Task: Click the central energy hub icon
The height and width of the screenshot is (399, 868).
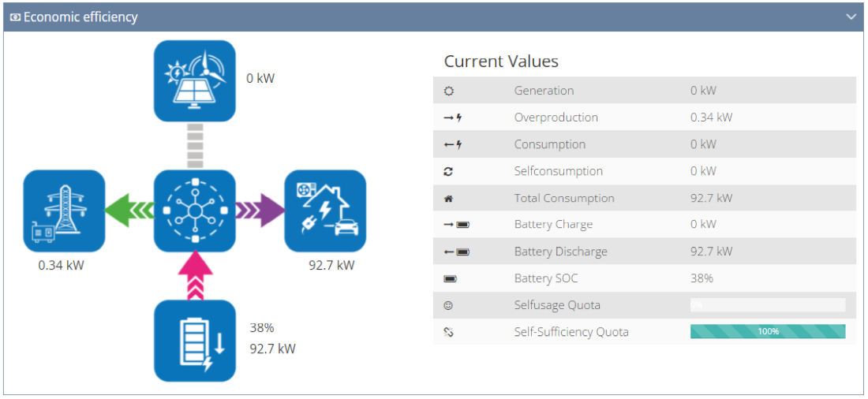Action: (194, 211)
